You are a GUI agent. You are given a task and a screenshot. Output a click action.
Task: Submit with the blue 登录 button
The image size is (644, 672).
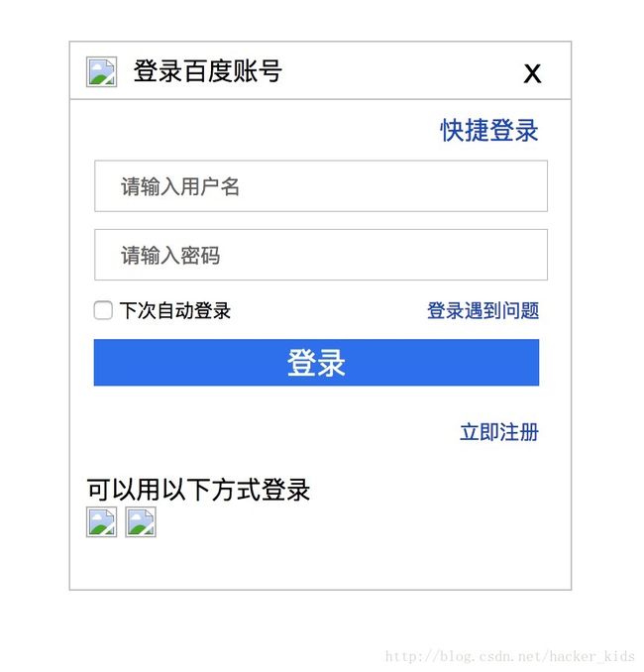pyautogui.click(x=316, y=363)
